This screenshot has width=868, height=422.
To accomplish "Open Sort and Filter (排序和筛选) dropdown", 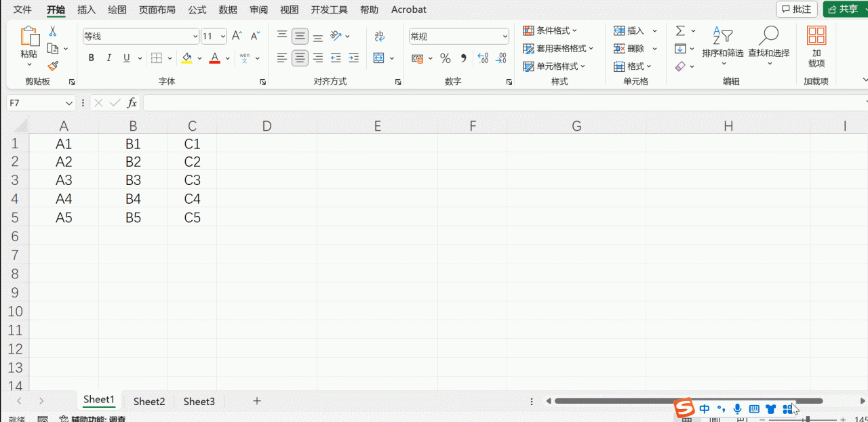I will coord(723,47).
